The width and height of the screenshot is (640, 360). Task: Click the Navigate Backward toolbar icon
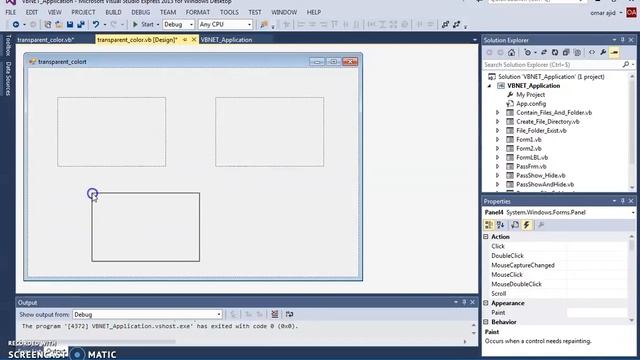click(16, 24)
